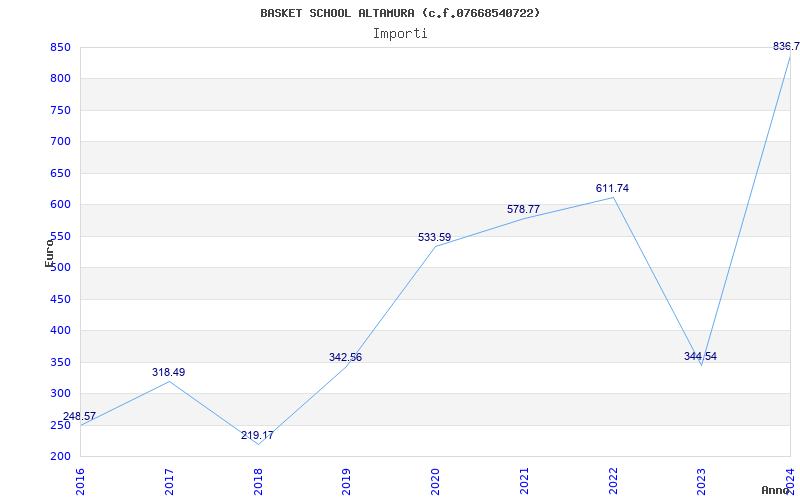The image size is (800, 500).
Task: Click the 'Anno' x-axis title
Action: click(x=774, y=490)
